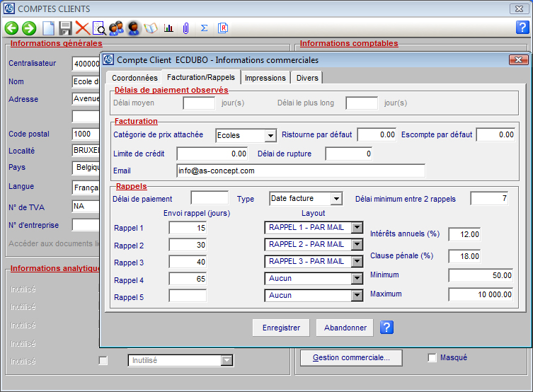The width and height of the screenshot is (533, 392).
Task: Click the floppy disk save icon
Action: 65,28
